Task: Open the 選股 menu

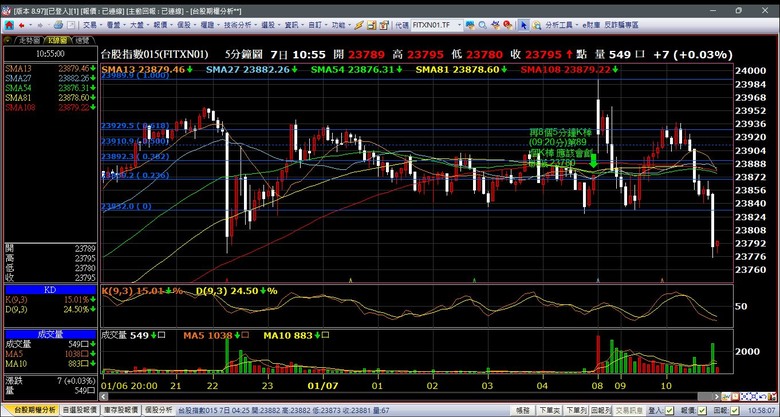Action: coord(271,25)
